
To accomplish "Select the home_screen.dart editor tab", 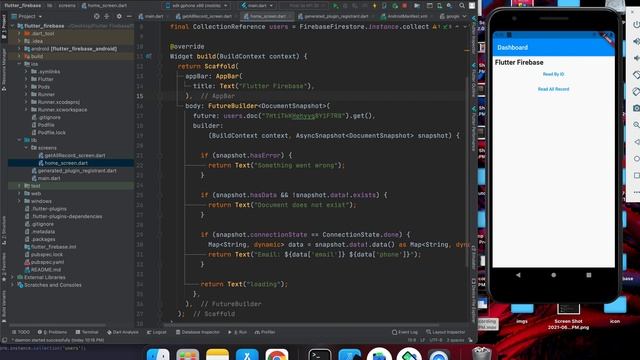I will point(266,16).
